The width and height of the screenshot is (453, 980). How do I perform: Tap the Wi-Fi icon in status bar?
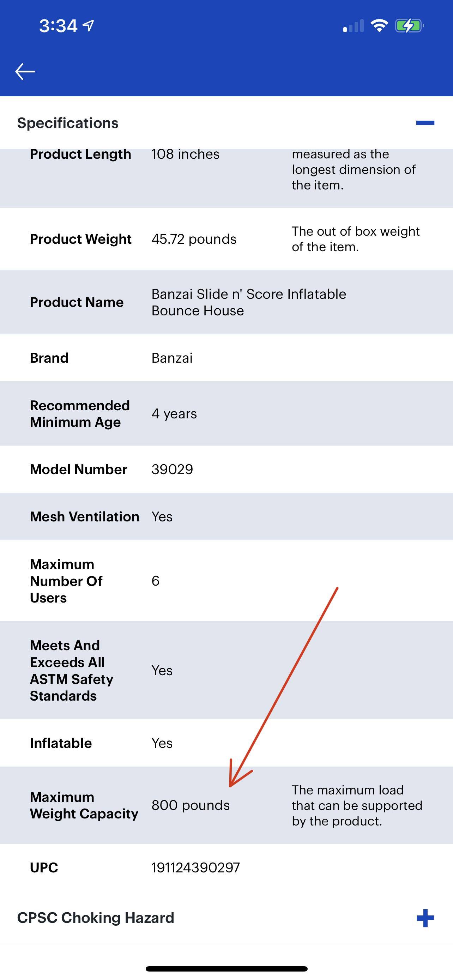pyautogui.click(x=379, y=25)
